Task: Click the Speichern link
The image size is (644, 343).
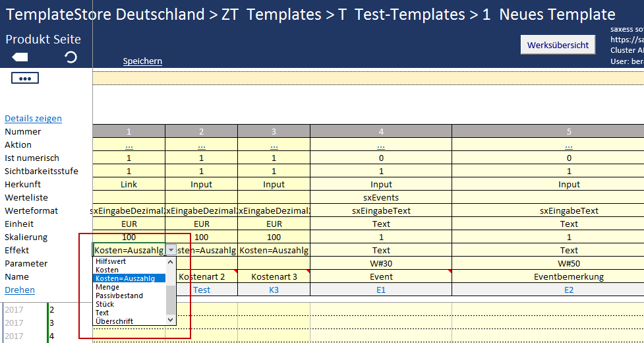Action: 142,61
